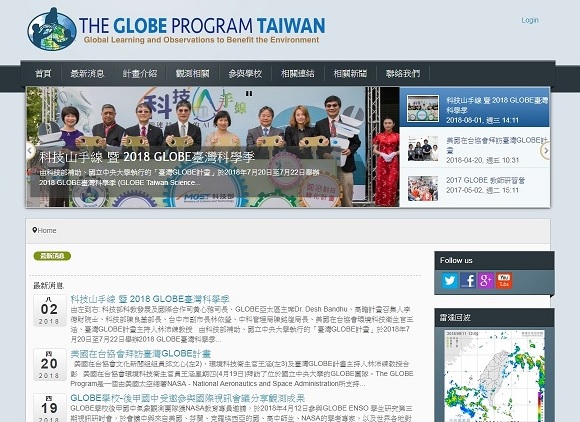The height and width of the screenshot is (422, 580).
Task: Click the Login link
Action: (x=530, y=20)
